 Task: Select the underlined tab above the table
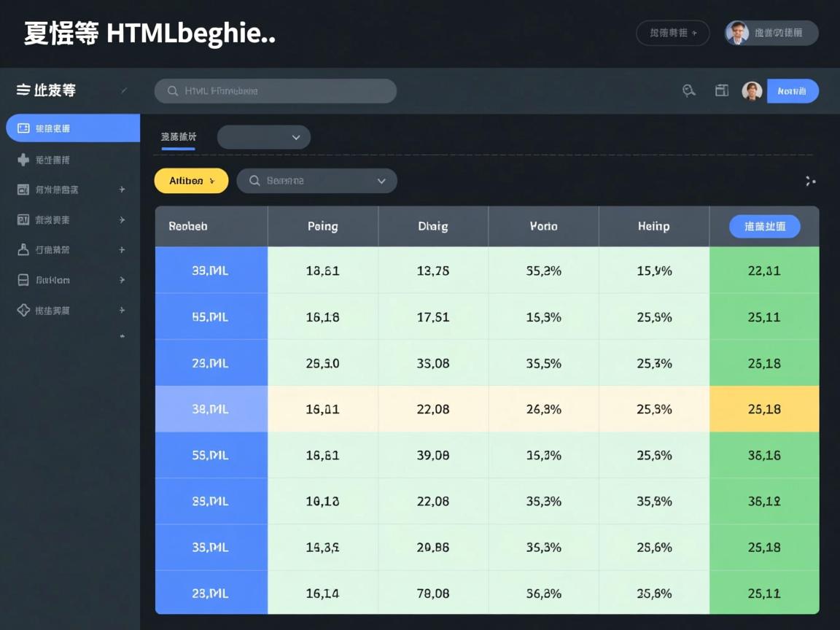[178, 137]
